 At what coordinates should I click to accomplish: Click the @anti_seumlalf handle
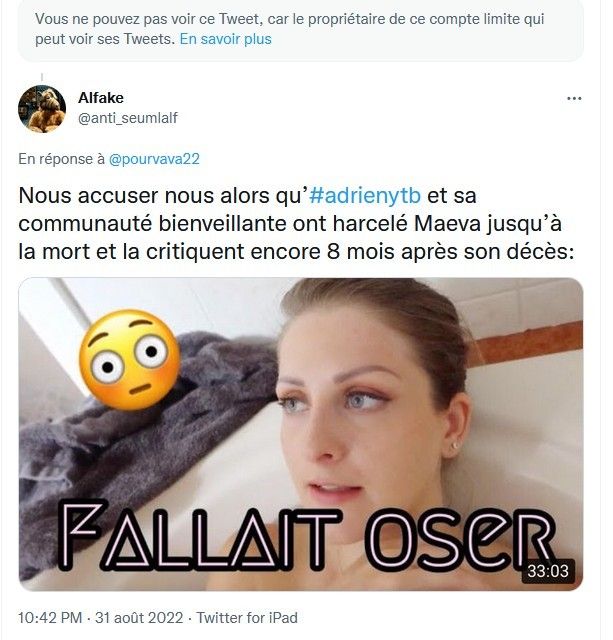point(128,118)
